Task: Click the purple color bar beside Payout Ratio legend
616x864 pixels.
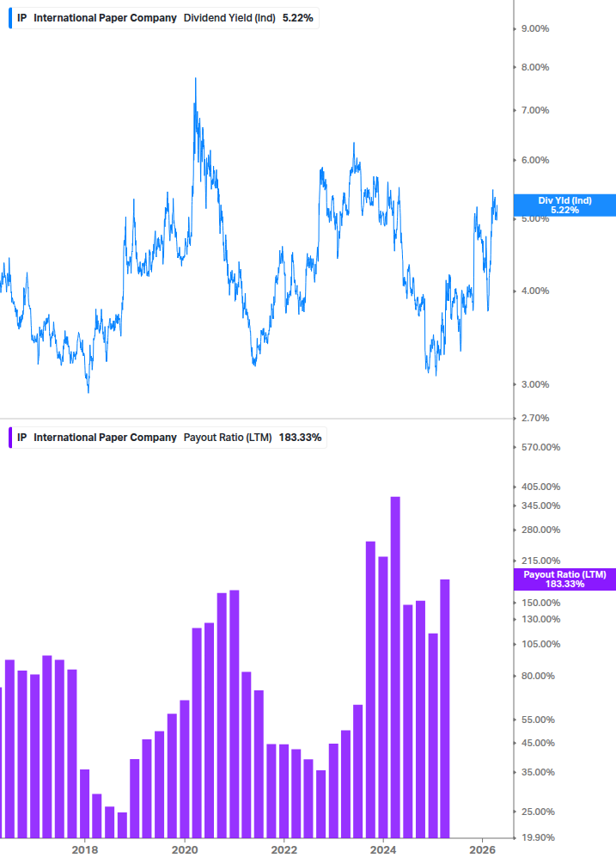Action: pos(10,438)
